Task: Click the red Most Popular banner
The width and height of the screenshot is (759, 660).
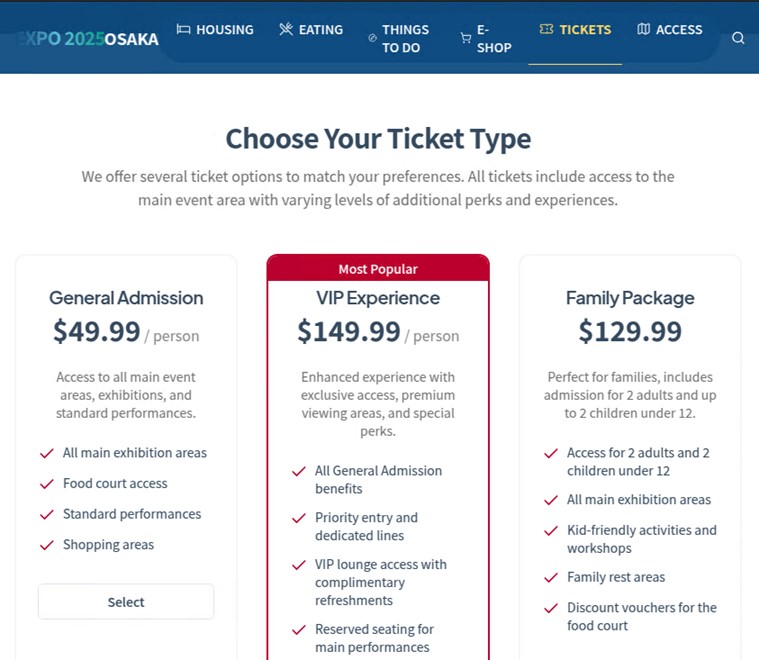Action: pyautogui.click(x=378, y=268)
